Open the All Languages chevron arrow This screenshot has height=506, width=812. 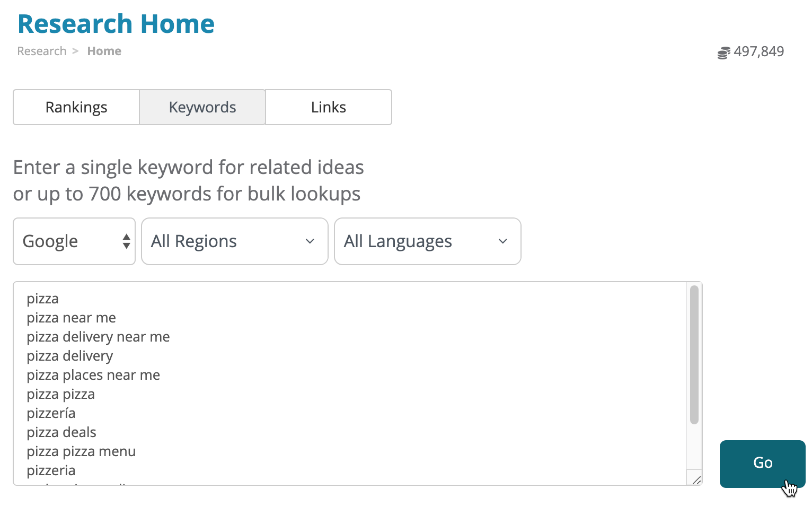pyautogui.click(x=502, y=241)
